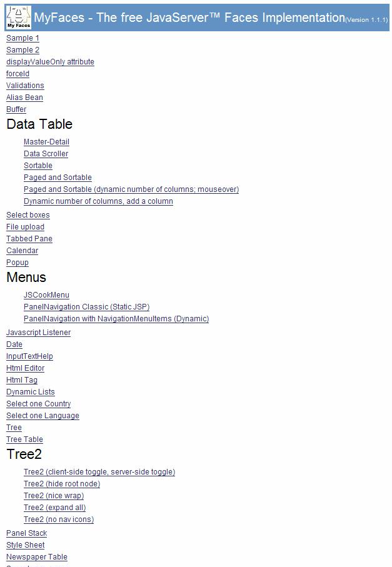
Task: Launch the JSCookMenu example
Action: (x=46, y=295)
